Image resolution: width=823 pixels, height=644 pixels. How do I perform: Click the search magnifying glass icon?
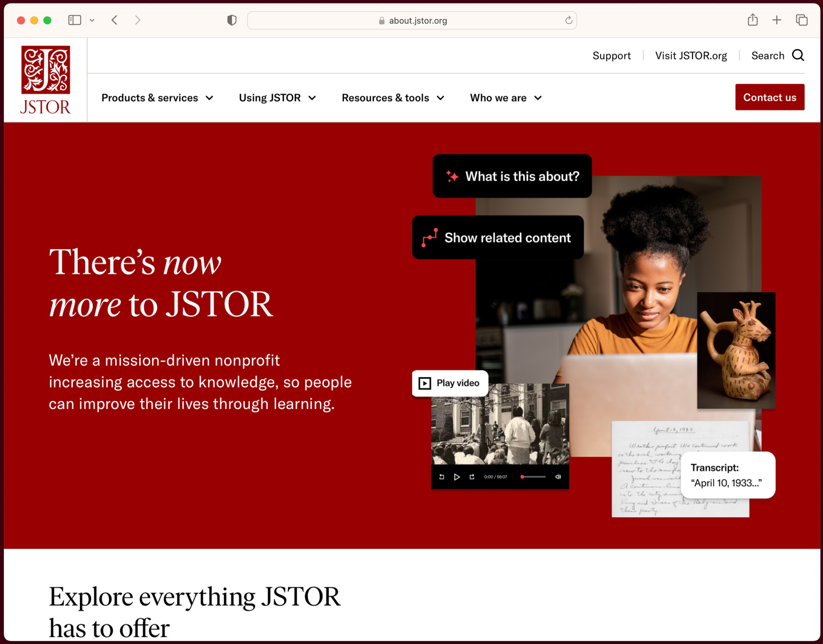click(798, 56)
